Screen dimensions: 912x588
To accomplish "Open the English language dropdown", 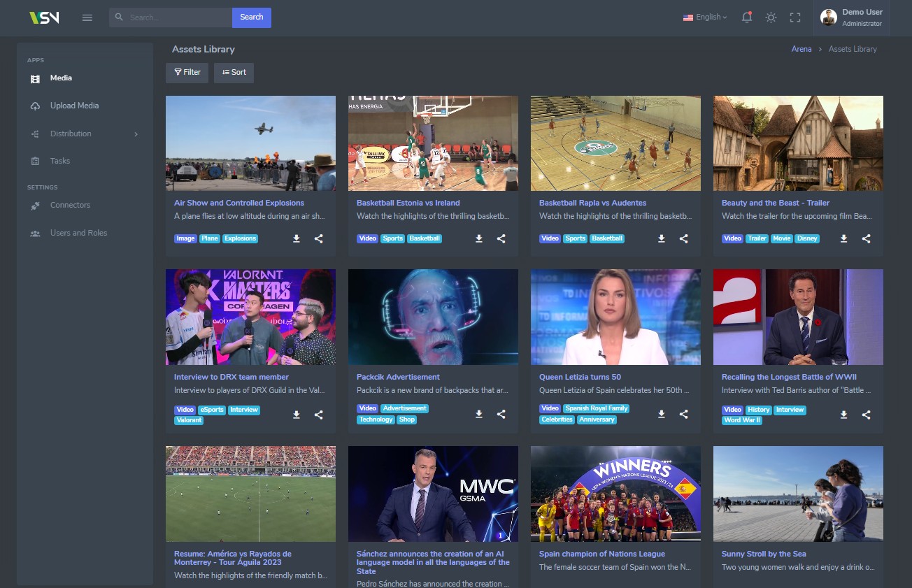I will tap(705, 17).
